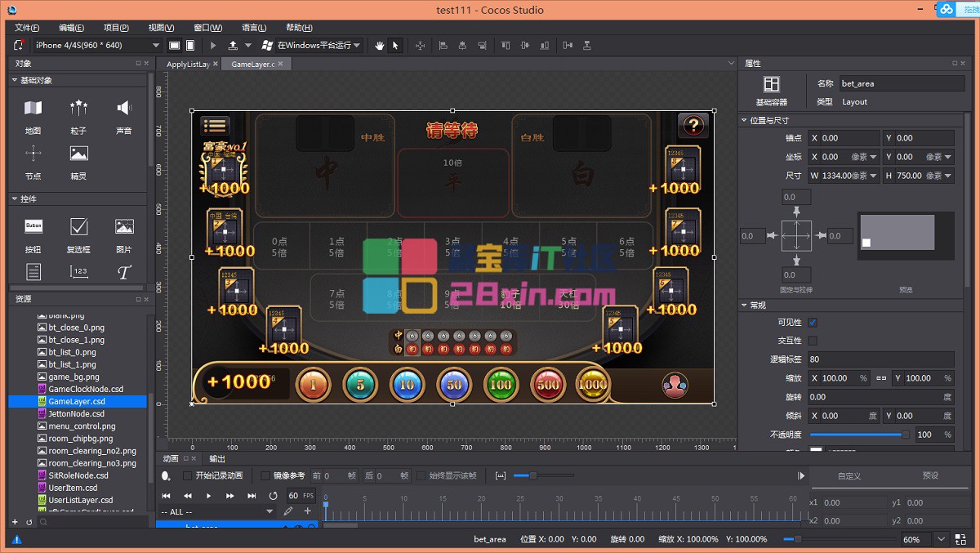Open the 视图(V) menu
The image size is (980, 553).
[162, 28]
